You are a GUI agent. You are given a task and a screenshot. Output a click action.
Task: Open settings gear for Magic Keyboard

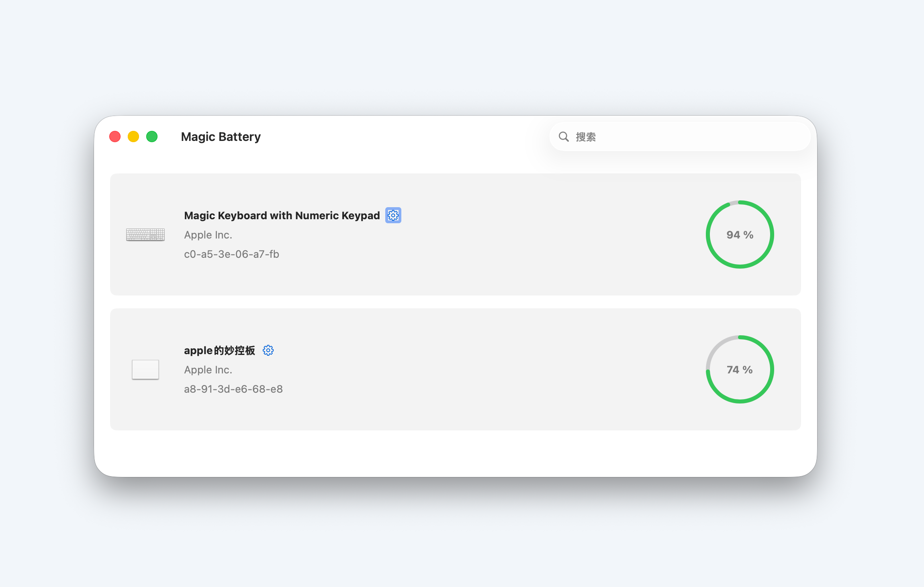(393, 215)
